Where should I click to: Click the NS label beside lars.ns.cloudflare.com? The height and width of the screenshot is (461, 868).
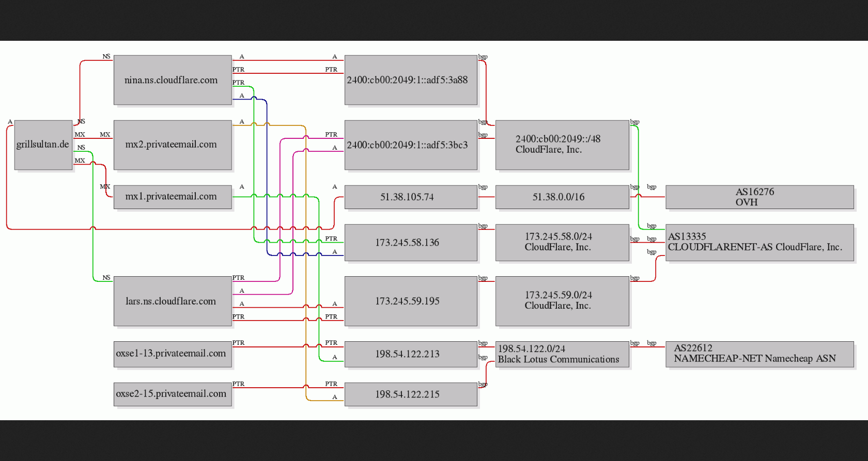tap(106, 278)
